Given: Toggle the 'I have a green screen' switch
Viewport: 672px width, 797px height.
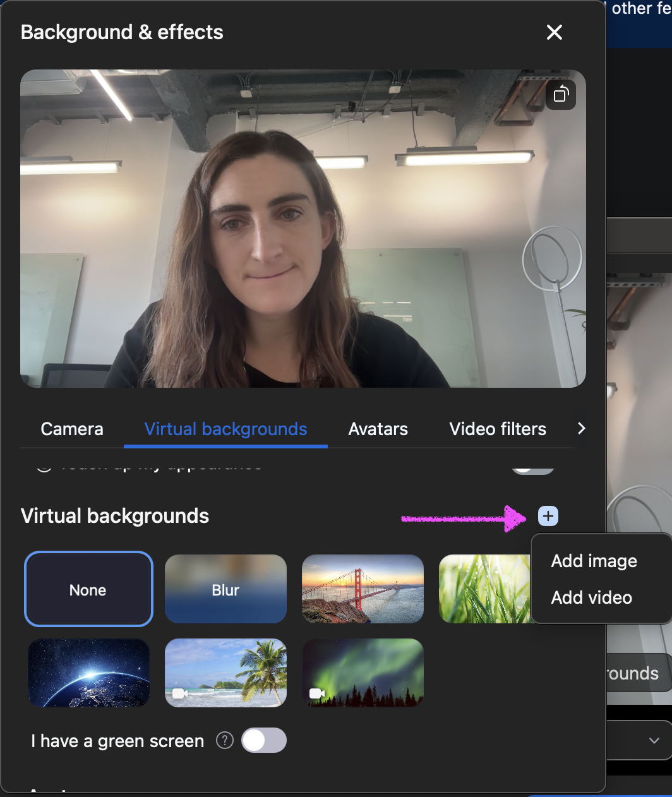Looking at the screenshot, I should tap(264, 740).
